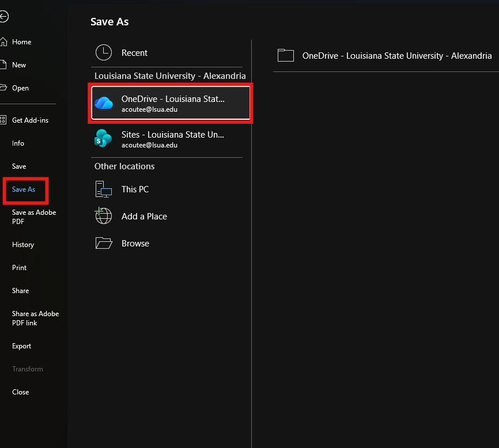This screenshot has height=448, width=499.
Task: Select the Save menu item
Action: coord(19,166)
